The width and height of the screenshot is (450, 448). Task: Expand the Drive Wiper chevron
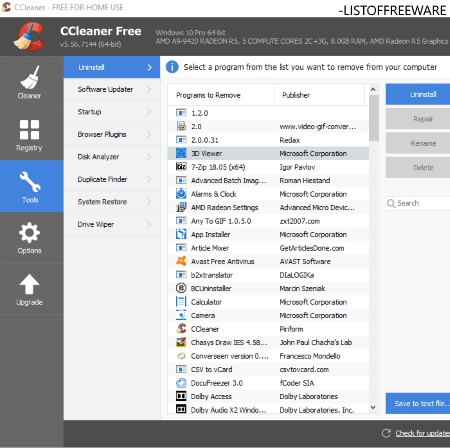[x=149, y=224]
